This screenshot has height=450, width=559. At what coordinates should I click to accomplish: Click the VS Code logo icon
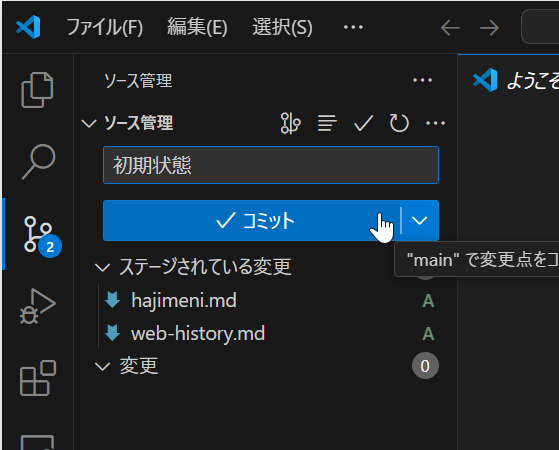(x=28, y=27)
